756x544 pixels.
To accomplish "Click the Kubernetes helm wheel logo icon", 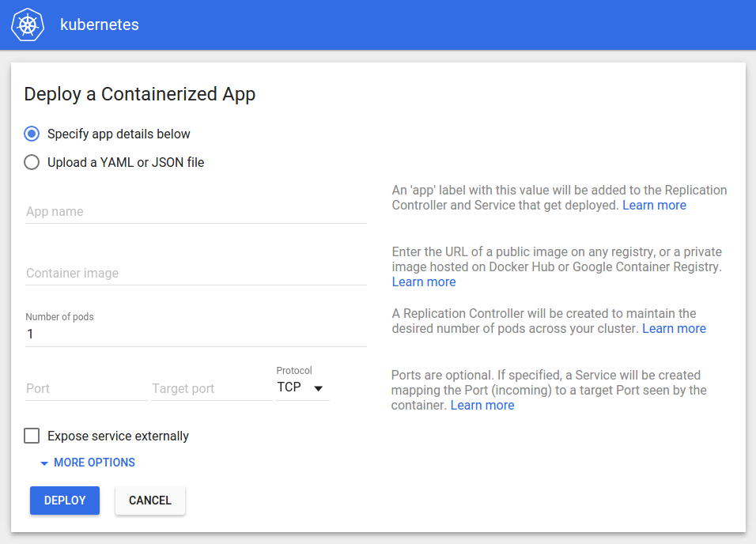I will coord(26,25).
